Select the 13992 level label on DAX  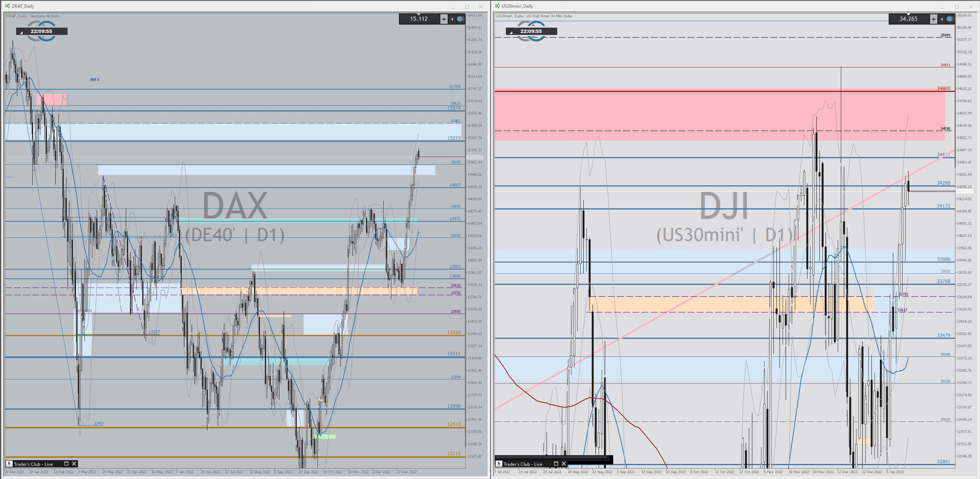455,266
